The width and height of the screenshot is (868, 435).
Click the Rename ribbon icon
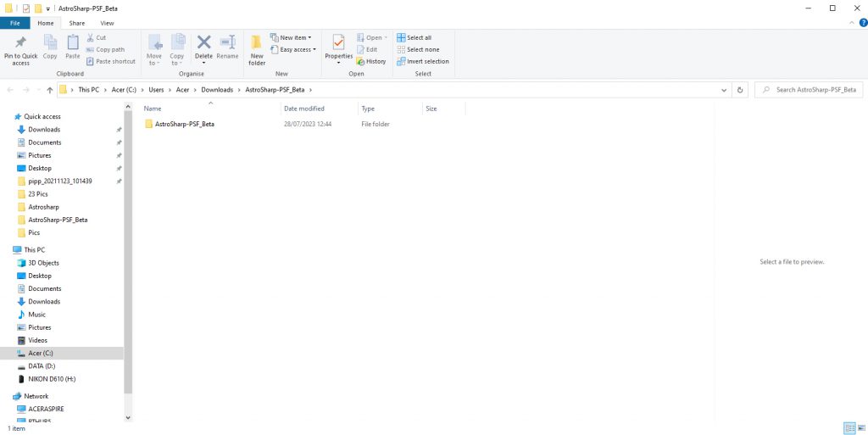[x=227, y=42]
